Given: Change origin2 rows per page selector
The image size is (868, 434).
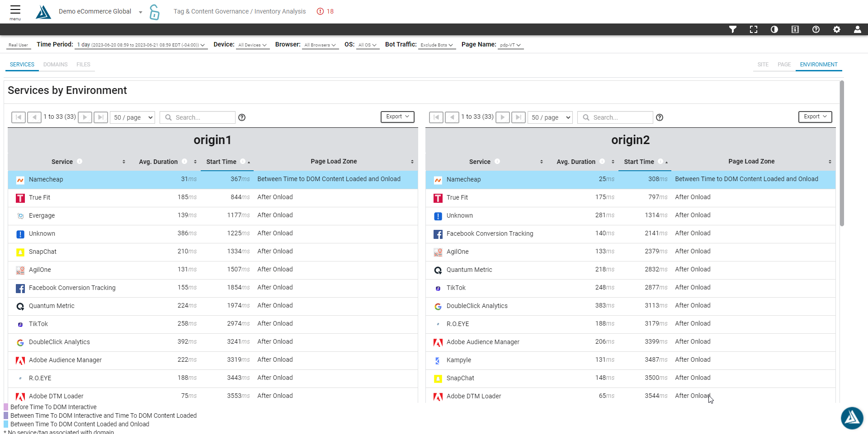Looking at the screenshot, I should tap(550, 117).
